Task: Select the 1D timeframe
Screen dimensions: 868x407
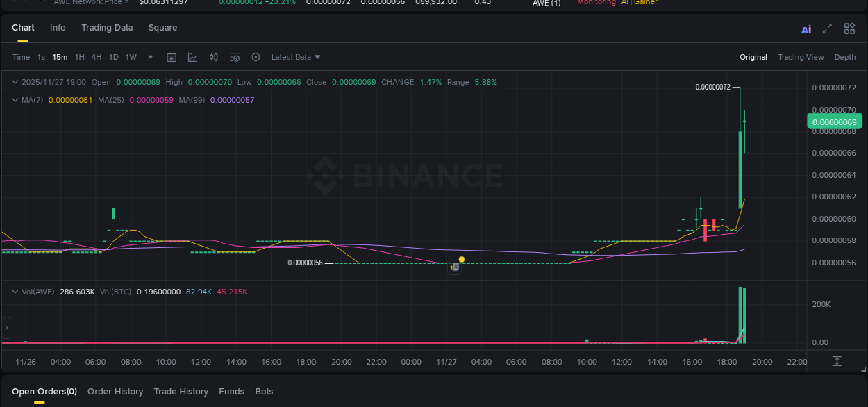Action: (113, 57)
